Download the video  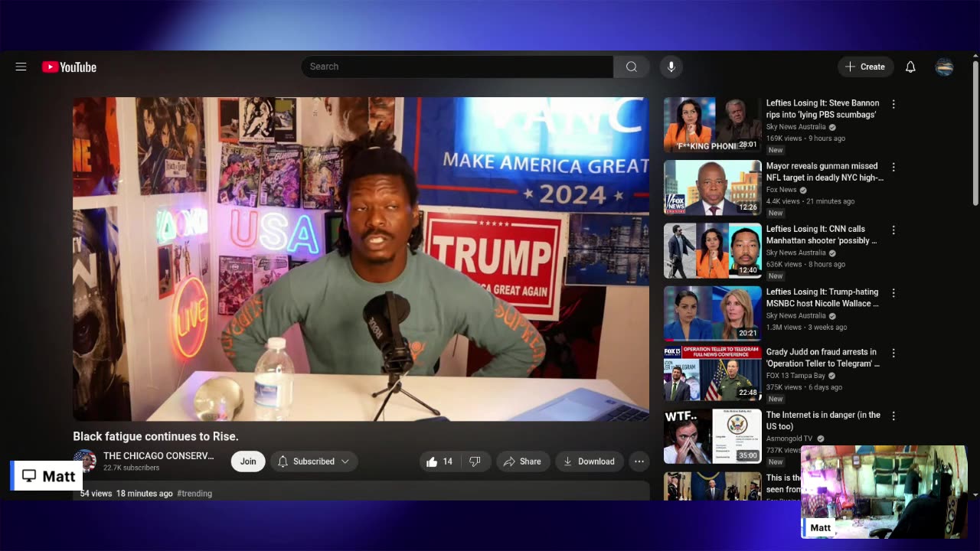pos(589,461)
